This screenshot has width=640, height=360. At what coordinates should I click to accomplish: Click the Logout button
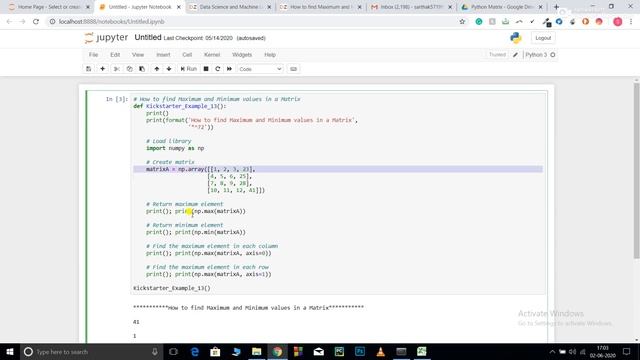(x=543, y=38)
